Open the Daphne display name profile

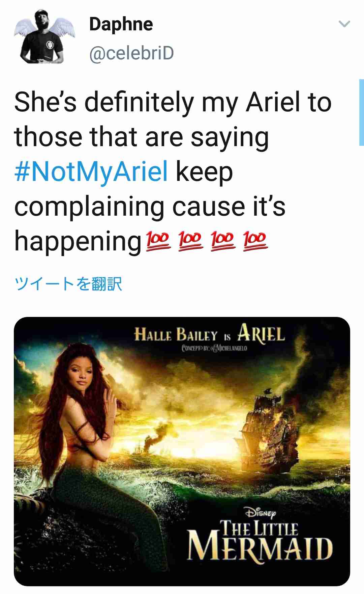121,24
